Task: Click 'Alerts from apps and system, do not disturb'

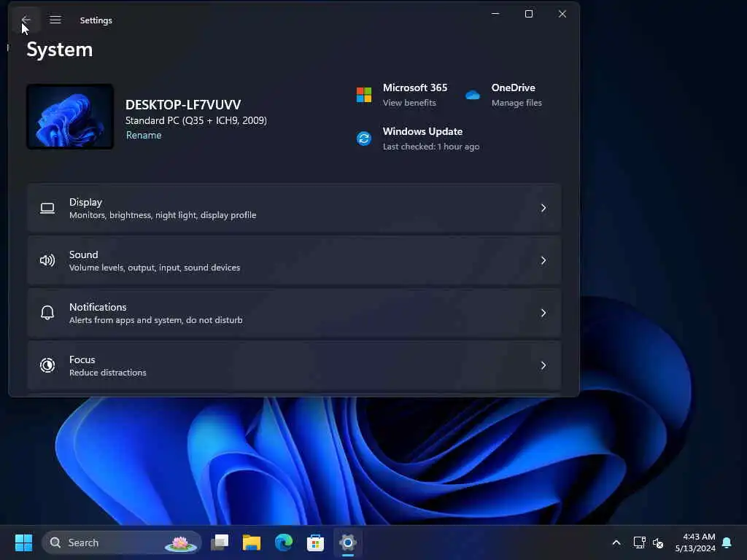Action: tap(156, 320)
